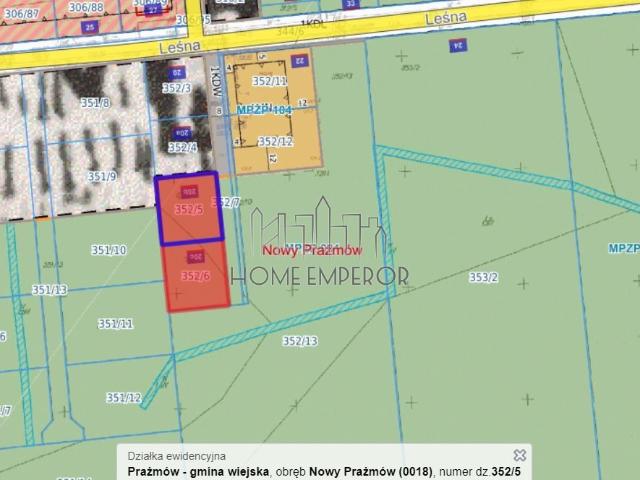Click parcel number 352/5 in the info popup

pyautogui.click(x=506, y=471)
